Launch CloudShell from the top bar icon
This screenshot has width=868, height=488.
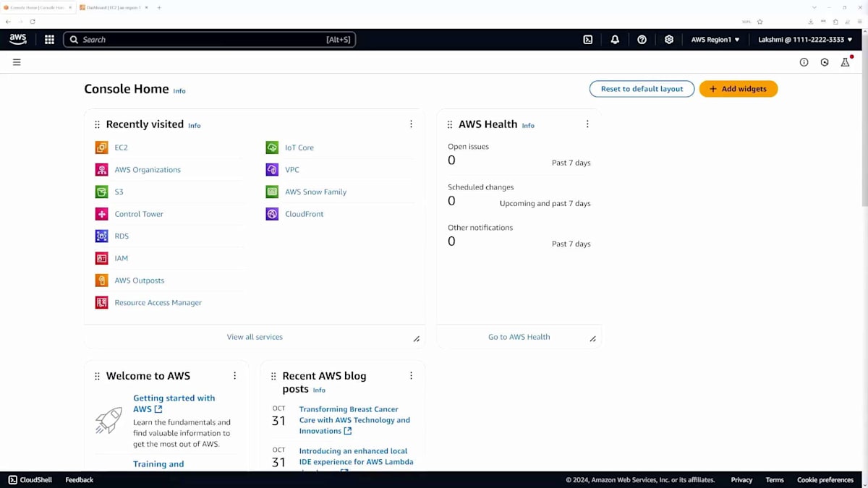click(588, 40)
